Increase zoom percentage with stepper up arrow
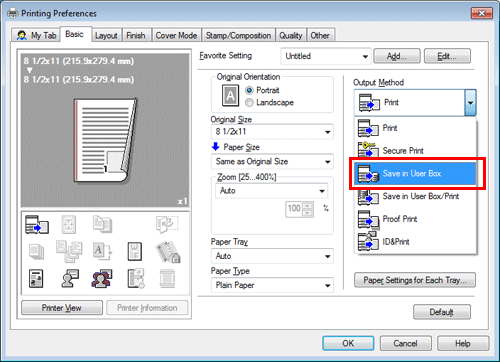500x362 pixels. click(x=308, y=206)
